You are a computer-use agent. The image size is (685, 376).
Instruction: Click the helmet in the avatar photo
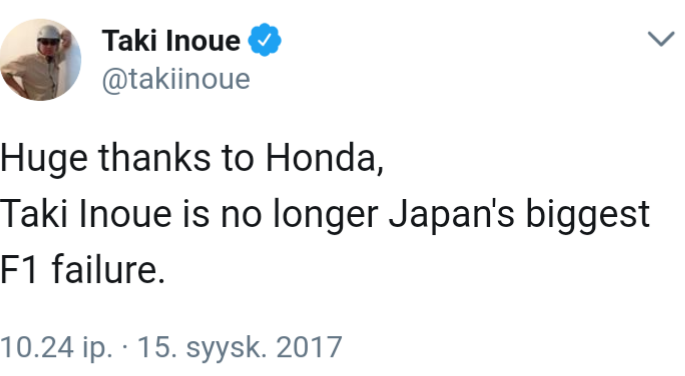(x=48, y=34)
